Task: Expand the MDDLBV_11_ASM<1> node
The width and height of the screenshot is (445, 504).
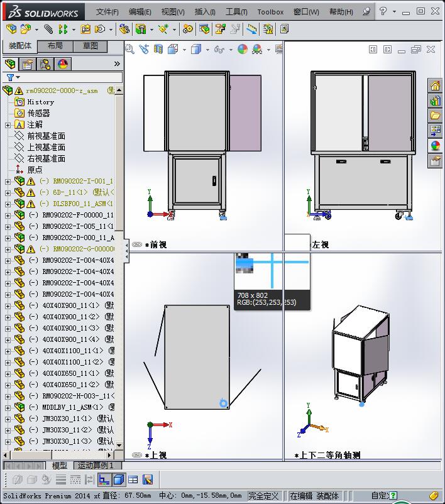Action: click(8, 408)
